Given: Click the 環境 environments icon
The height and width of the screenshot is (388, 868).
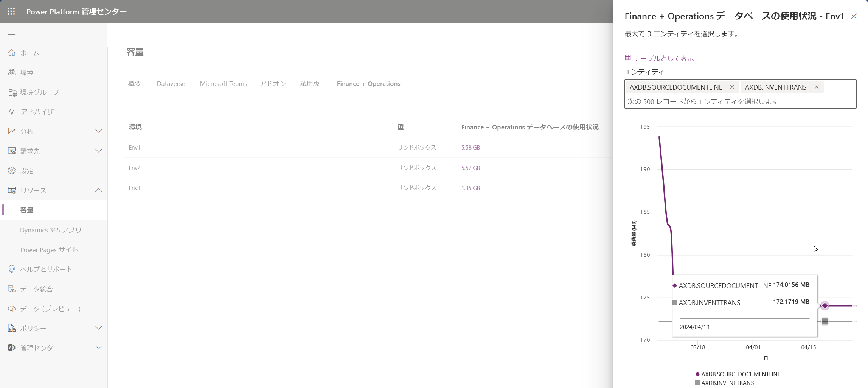Looking at the screenshot, I should [x=12, y=72].
